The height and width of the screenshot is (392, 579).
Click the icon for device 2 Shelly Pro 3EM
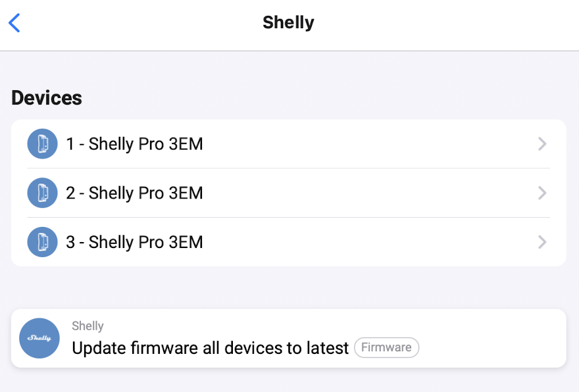(42, 193)
